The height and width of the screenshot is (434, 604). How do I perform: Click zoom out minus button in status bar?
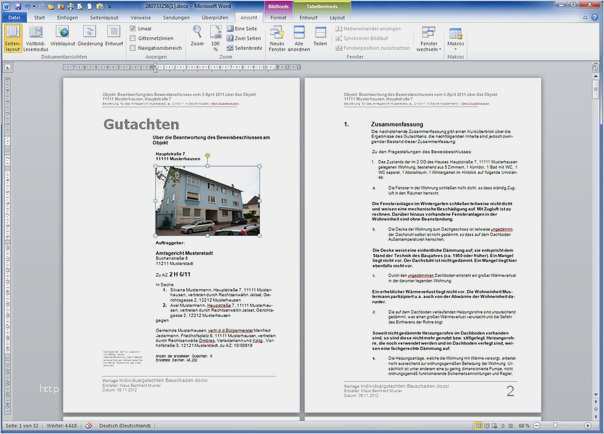pyautogui.click(x=537, y=426)
